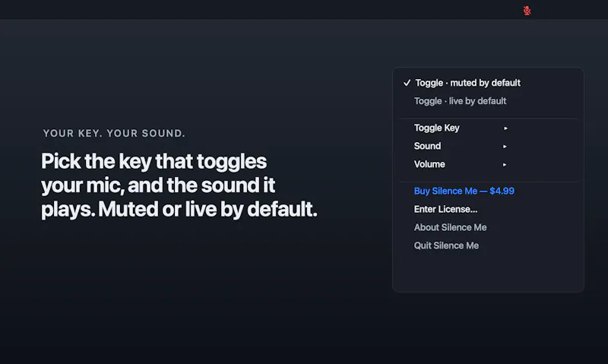This screenshot has width=608, height=364.
Task: Select Toggle · live by default option
Action: click(461, 101)
